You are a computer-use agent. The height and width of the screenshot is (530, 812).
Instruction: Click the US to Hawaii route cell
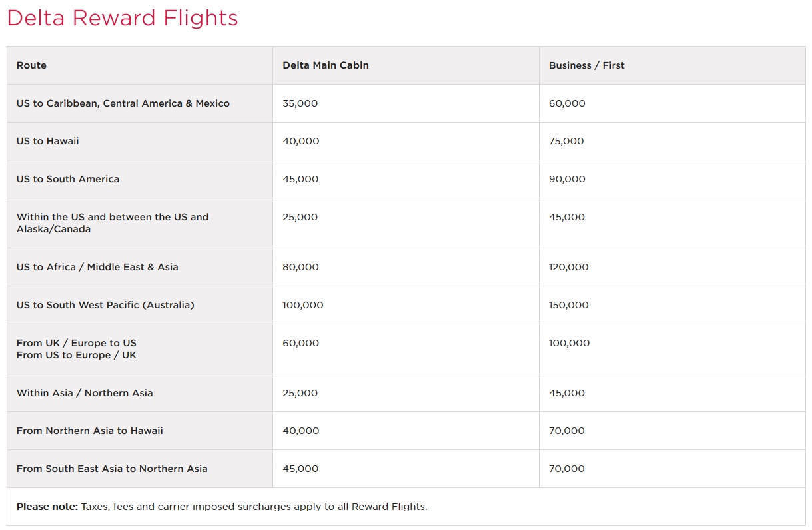coord(48,141)
